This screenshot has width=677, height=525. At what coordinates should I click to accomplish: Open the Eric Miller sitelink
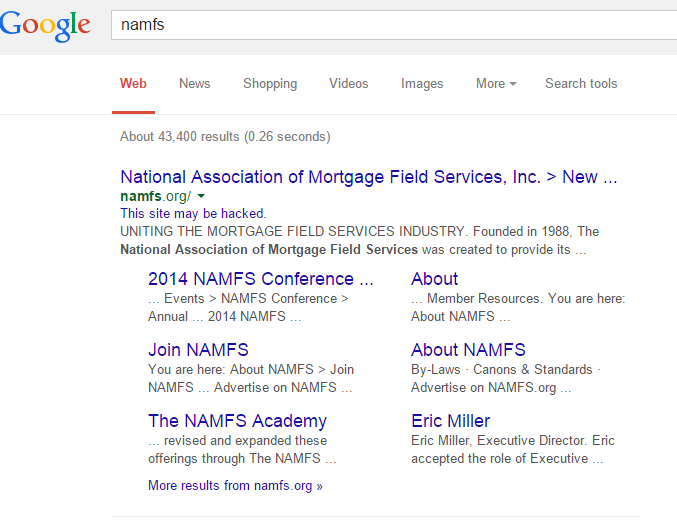click(450, 421)
